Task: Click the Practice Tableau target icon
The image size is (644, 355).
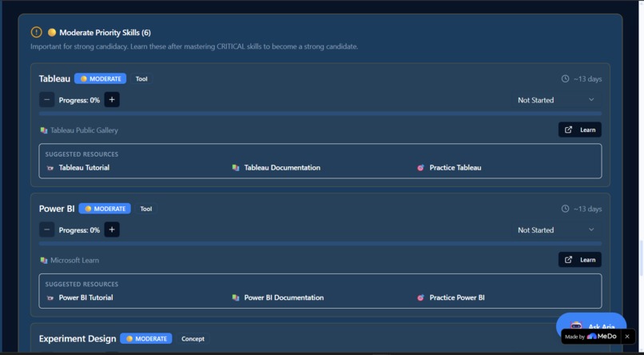Action: [x=420, y=168]
